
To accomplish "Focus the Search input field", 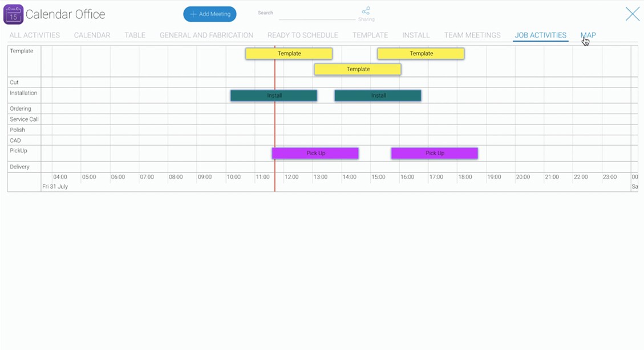I will pos(317,14).
